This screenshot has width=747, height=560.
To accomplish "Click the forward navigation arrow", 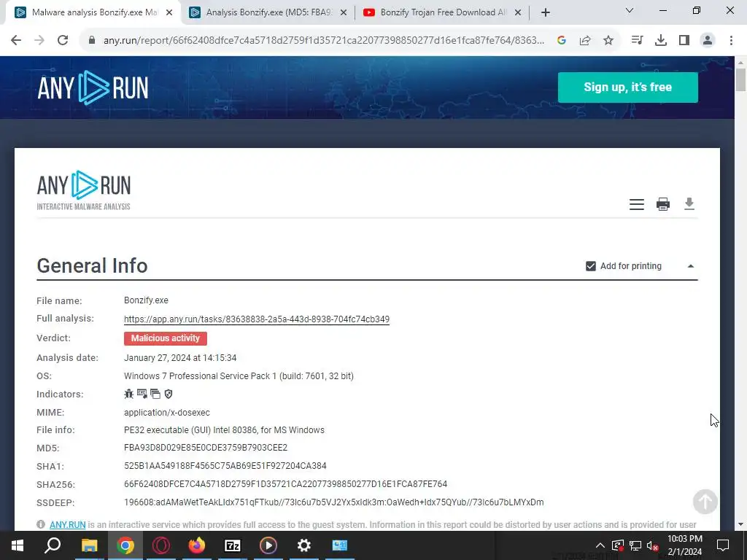I will pos(39,41).
